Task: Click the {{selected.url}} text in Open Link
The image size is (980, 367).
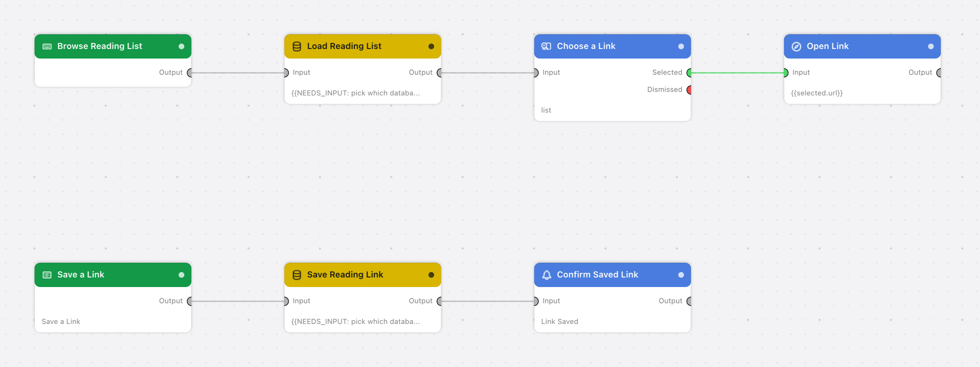Action: (x=817, y=93)
